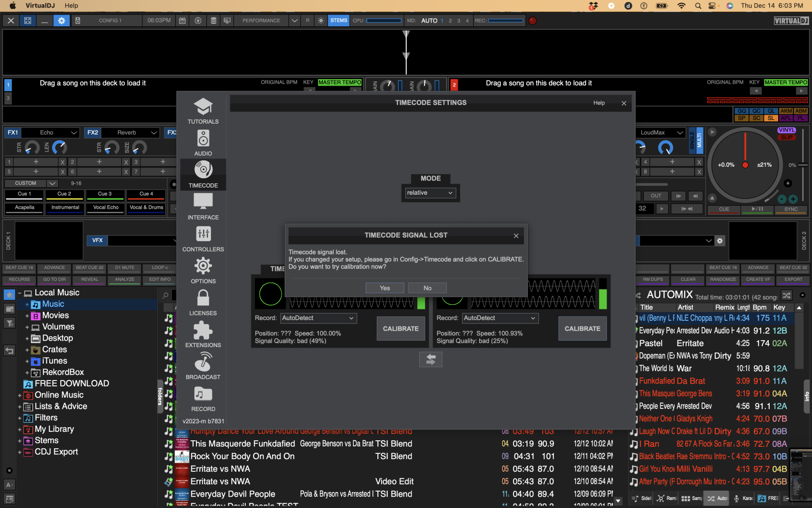This screenshot has height=508, width=812.
Task: Open the PERFORMANCE layout dropdown arrow
Action: [294, 21]
